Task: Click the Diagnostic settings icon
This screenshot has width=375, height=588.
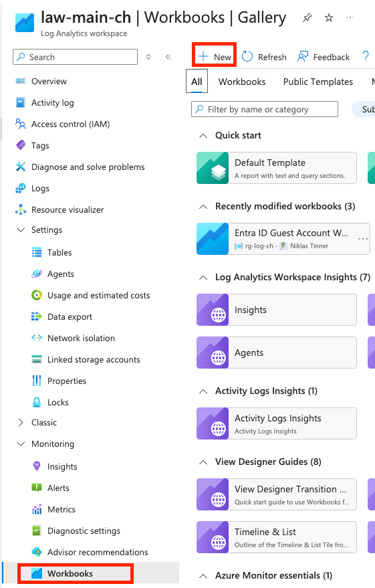Action: (x=37, y=530)
